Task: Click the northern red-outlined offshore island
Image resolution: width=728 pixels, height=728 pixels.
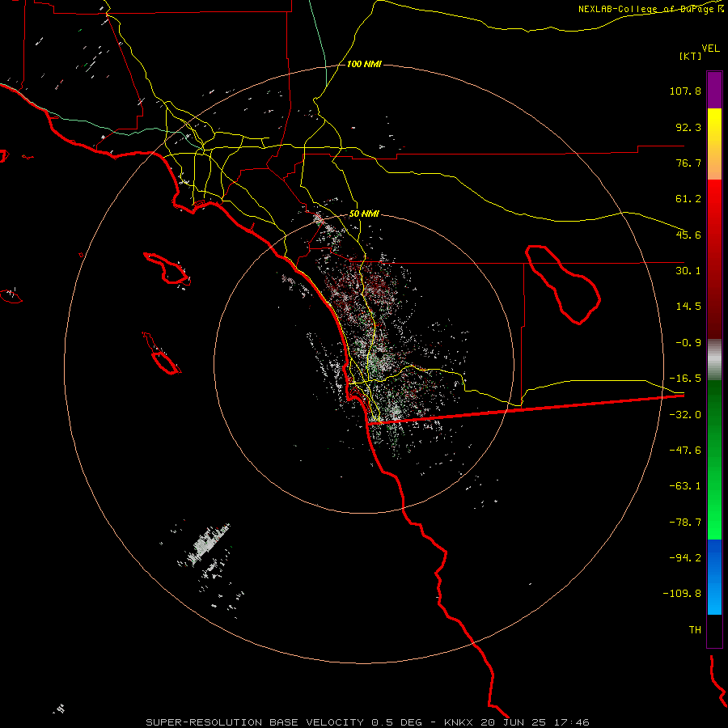Action: click(167, 269)
